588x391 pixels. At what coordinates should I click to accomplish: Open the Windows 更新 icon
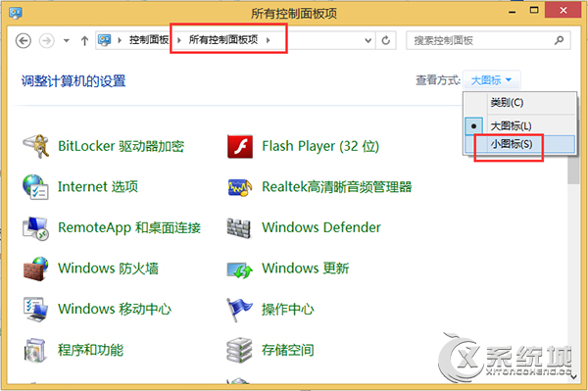pos(240,269)
